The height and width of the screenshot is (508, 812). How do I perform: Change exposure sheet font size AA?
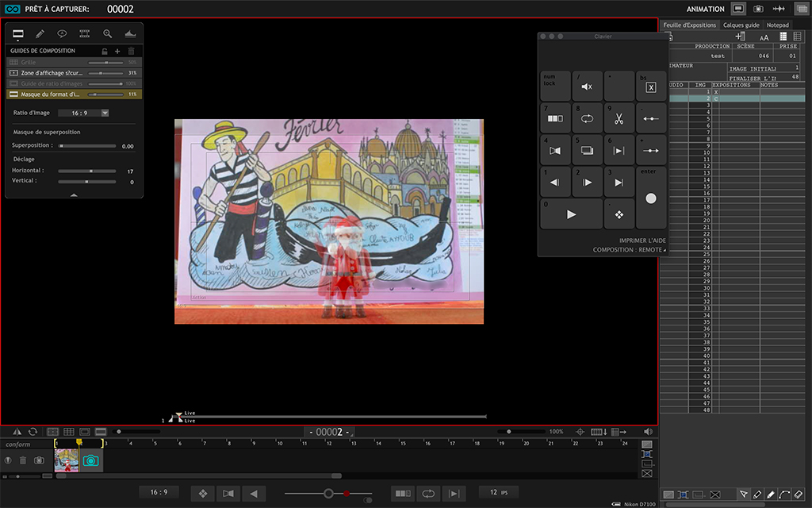764,37
